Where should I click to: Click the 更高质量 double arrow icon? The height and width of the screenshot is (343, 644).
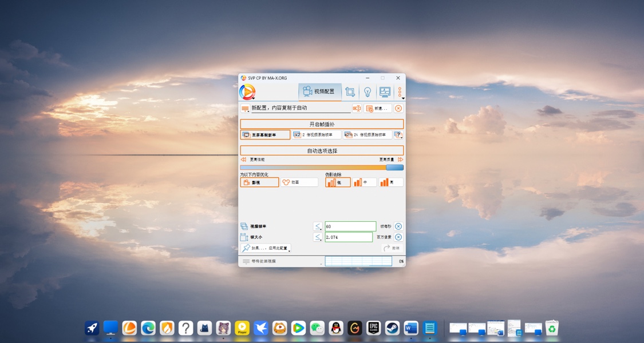tap(400, 159)
